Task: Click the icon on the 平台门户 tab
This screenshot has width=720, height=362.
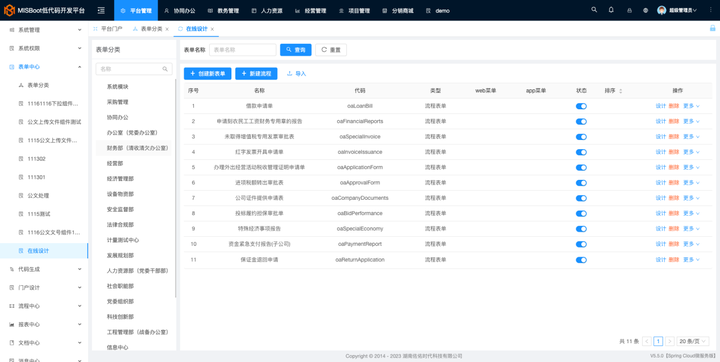Action: (96, 28)
